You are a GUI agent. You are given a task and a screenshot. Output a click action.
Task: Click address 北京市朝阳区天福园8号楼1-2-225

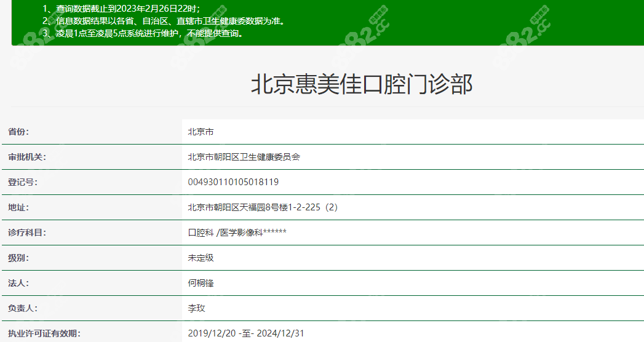[x=263, y=207]
